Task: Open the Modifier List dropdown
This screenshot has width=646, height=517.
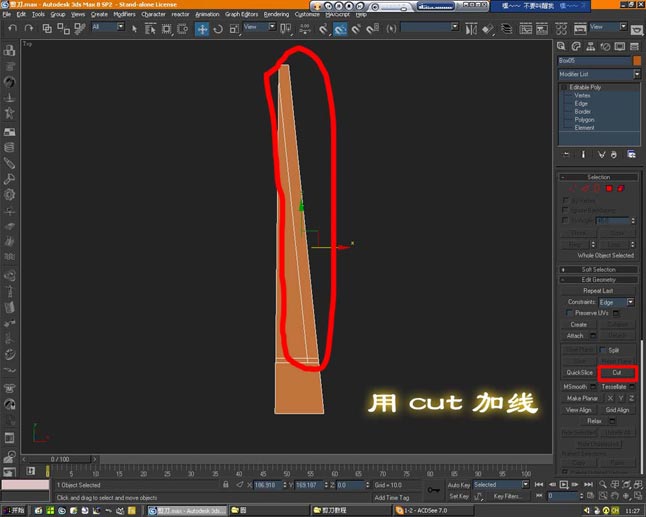Action: pyautogui.click(x=599, y=74)
